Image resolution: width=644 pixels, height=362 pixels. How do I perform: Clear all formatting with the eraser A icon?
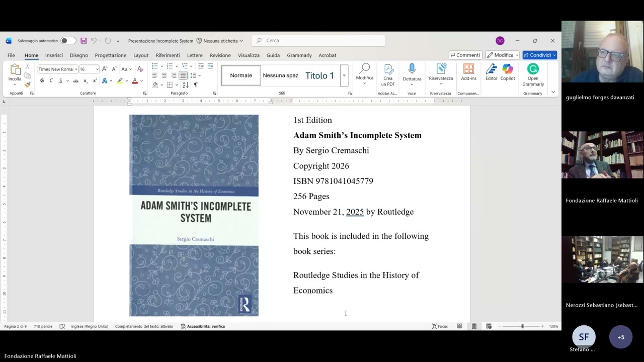click(x=140, y=69)
